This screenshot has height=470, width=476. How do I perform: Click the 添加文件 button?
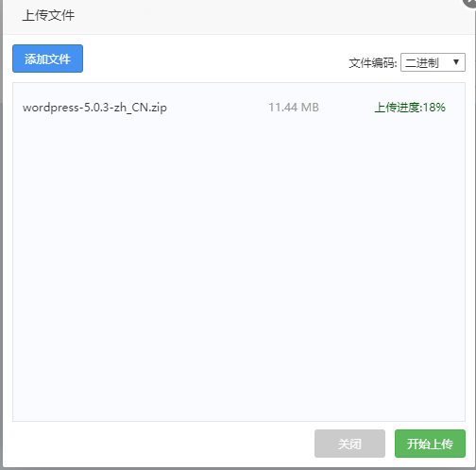(x=47, y=59)
